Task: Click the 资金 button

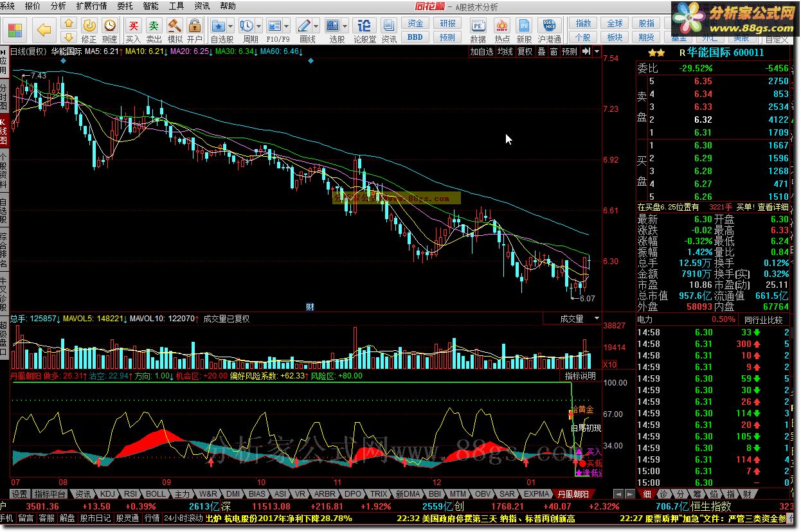Action: pyautogui.click(x=415, y=24)
